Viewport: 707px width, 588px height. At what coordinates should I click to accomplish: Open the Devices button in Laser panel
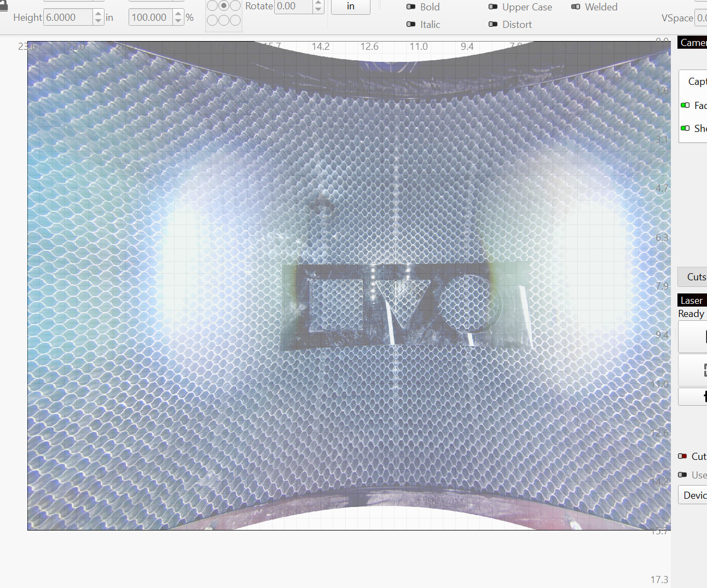click(694, 495)
